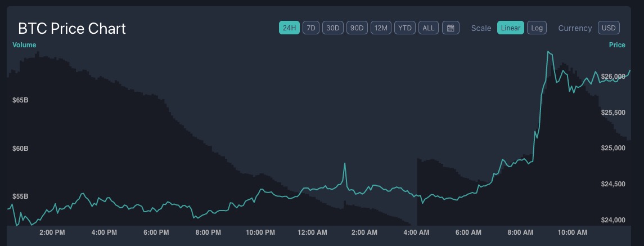Image resolution: width=644 pixels, height=246 pixels.
Task: Click the 4:00 AM time axis label
Action: click(416, 232)
